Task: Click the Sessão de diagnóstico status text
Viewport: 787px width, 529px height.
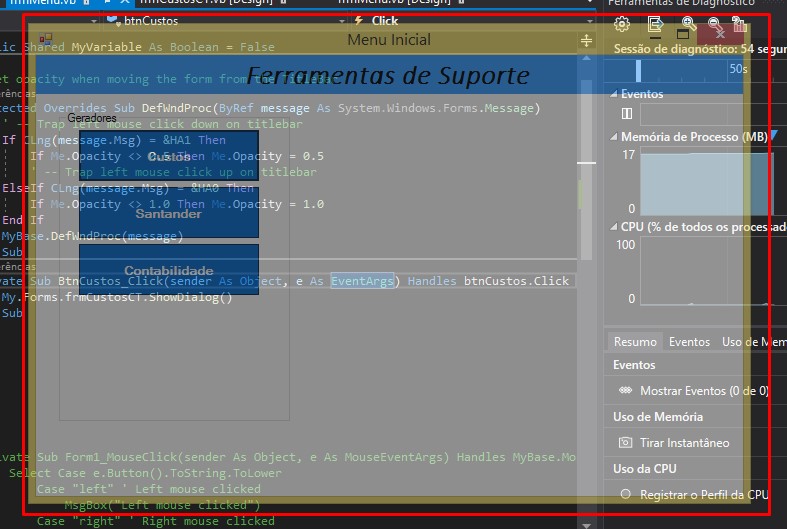Action: pos(700,49)
